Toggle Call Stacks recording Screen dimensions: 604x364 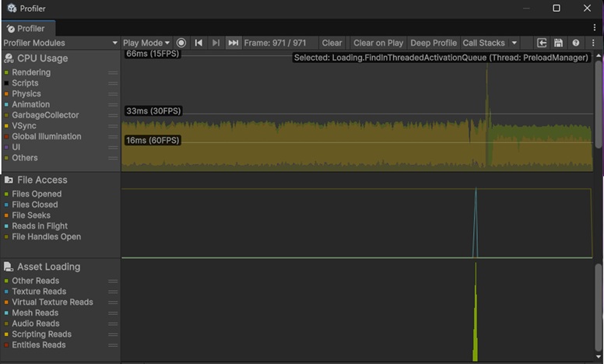pos(484,43)
